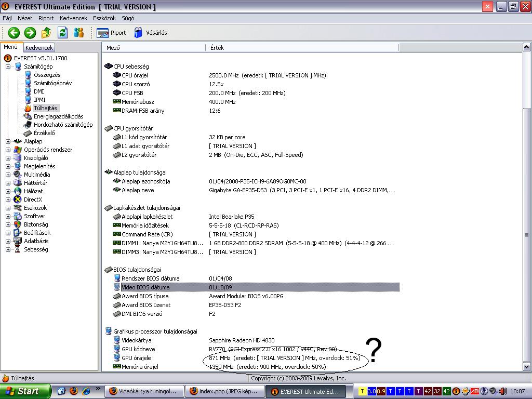
Task: Click the Beállítások tree icon
Action: tap(18, 233)
